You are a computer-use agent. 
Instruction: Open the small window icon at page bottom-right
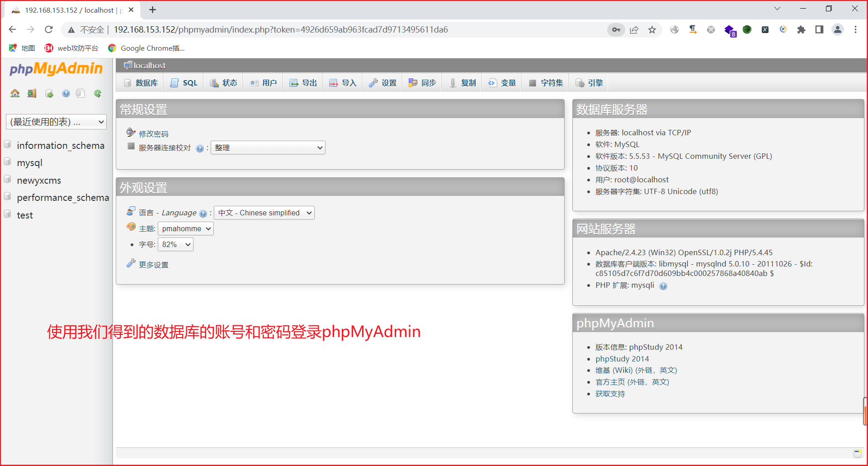point(857,453)
